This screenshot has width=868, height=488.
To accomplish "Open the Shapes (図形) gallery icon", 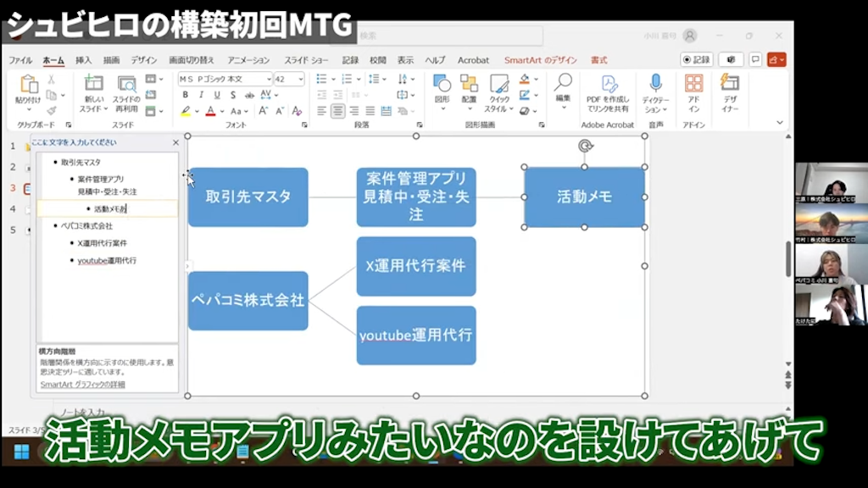I will (441, 85).
